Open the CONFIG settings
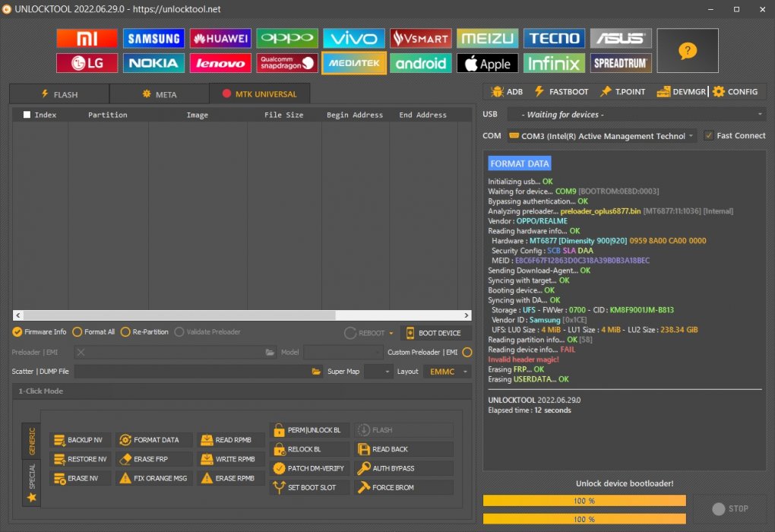This screenshot has width=775, height=532. point(735,91)
